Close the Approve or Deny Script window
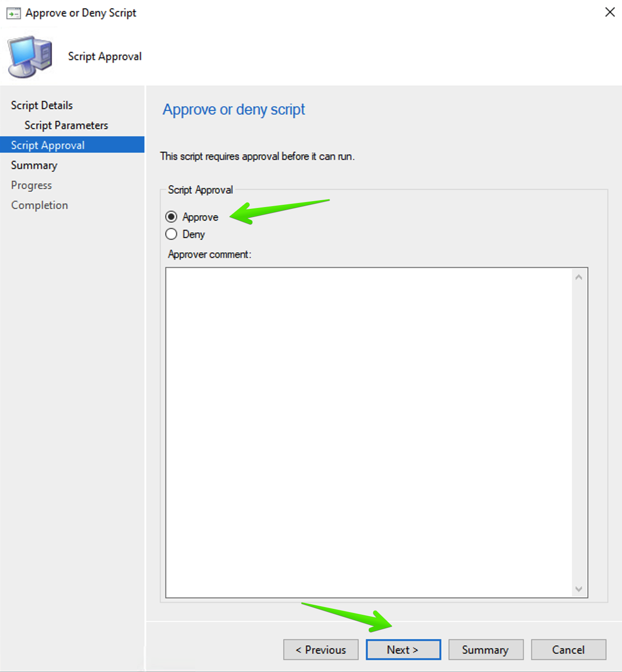Viewport: 622px width, 672px height. pos(610,12)
